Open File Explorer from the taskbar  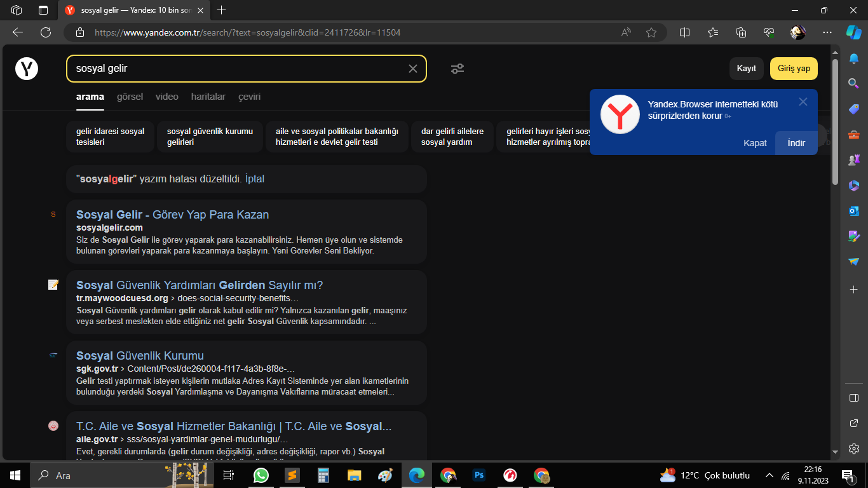pos(355,475)
